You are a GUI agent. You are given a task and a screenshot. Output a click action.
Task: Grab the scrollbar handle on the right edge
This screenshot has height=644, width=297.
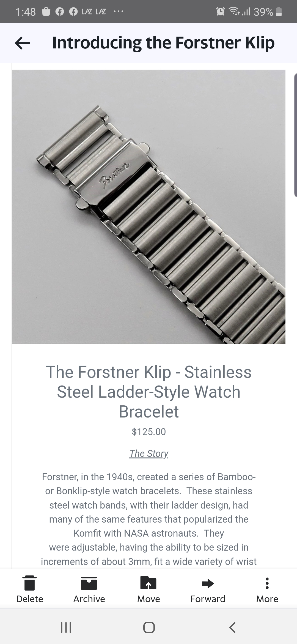[x=295, y=135]
